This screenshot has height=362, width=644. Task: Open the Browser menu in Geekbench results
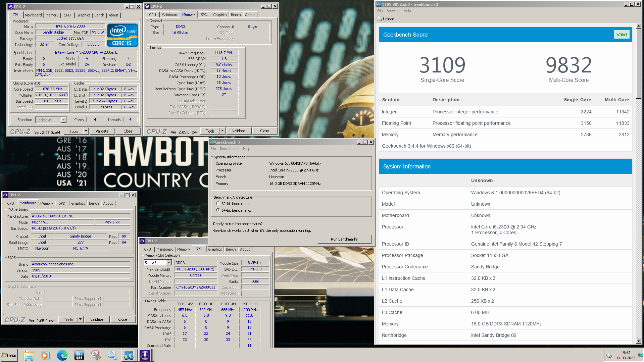(393, 11)
